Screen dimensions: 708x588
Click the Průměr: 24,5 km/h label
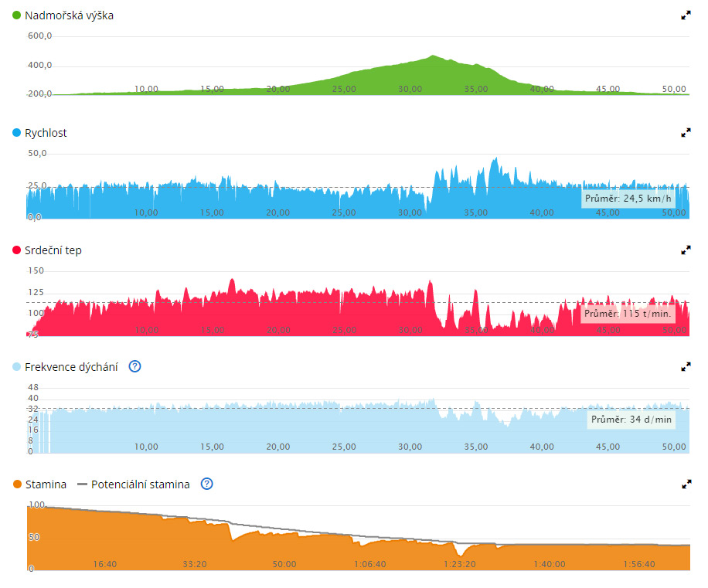point(628,199)
